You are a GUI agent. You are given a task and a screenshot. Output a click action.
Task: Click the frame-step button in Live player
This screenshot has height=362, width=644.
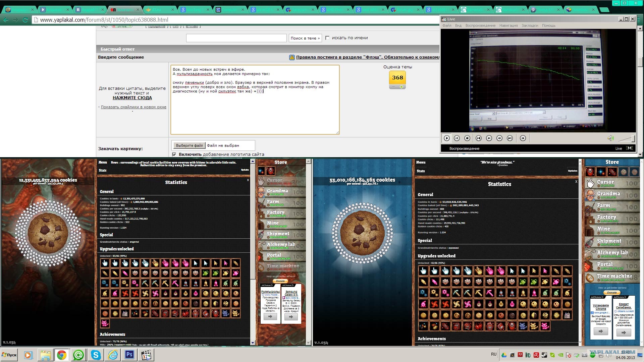(523, 138)
